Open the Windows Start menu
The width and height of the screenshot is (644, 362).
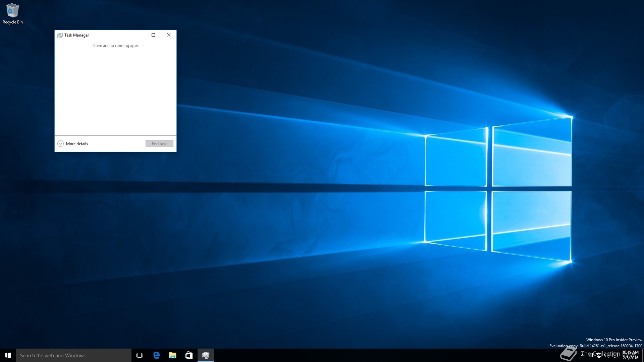coord(8,355)
